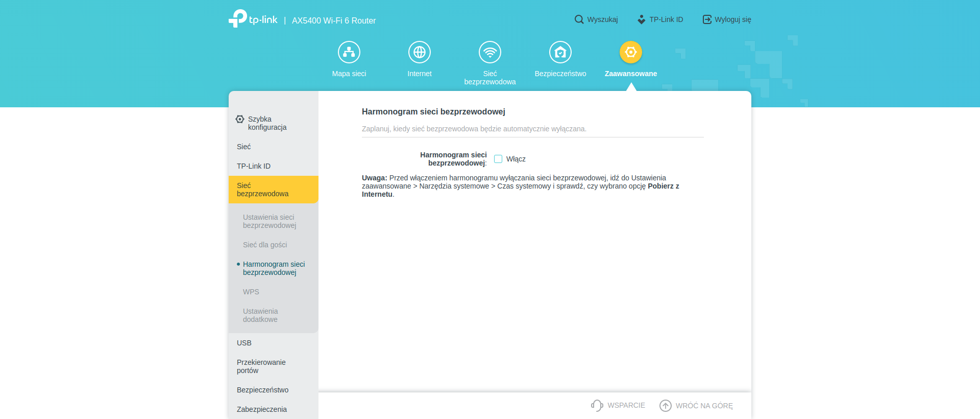The image size is (980, 419).
Task: Open the Mapa sieci network map icon
Action: pyautogui.click(x=349, y=52)
